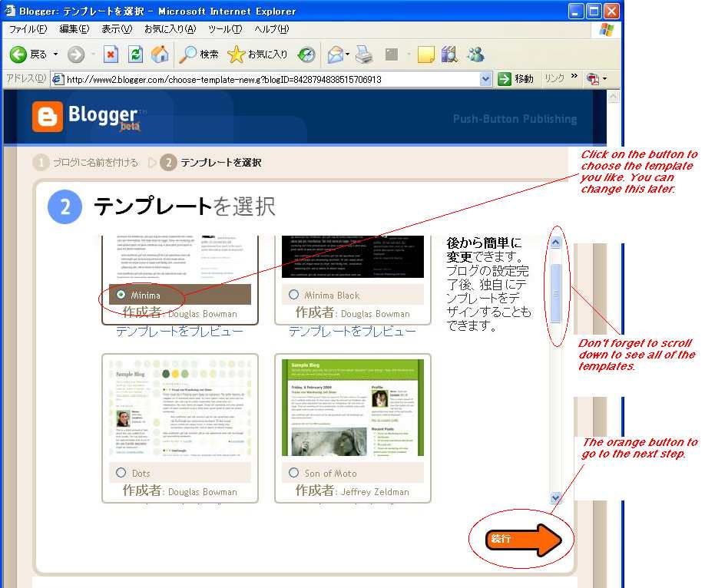Click the template list scroll-up arrow

click(x=556, y=243)
